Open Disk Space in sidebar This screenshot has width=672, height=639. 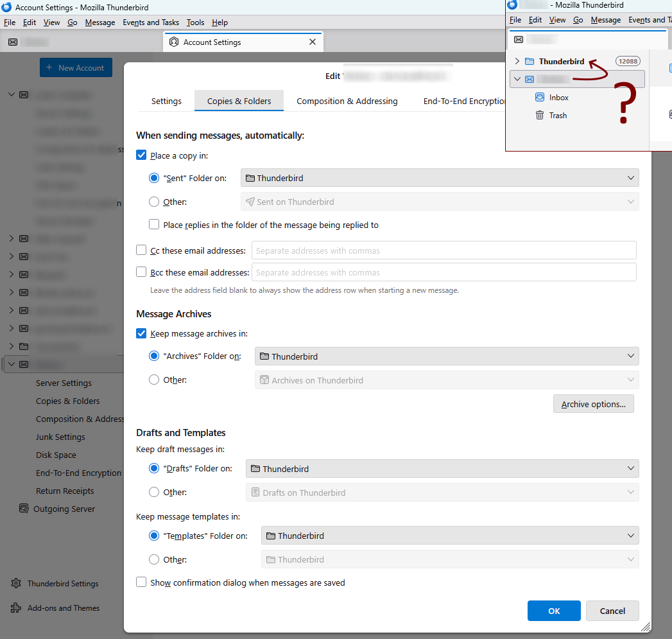[56, 455]
